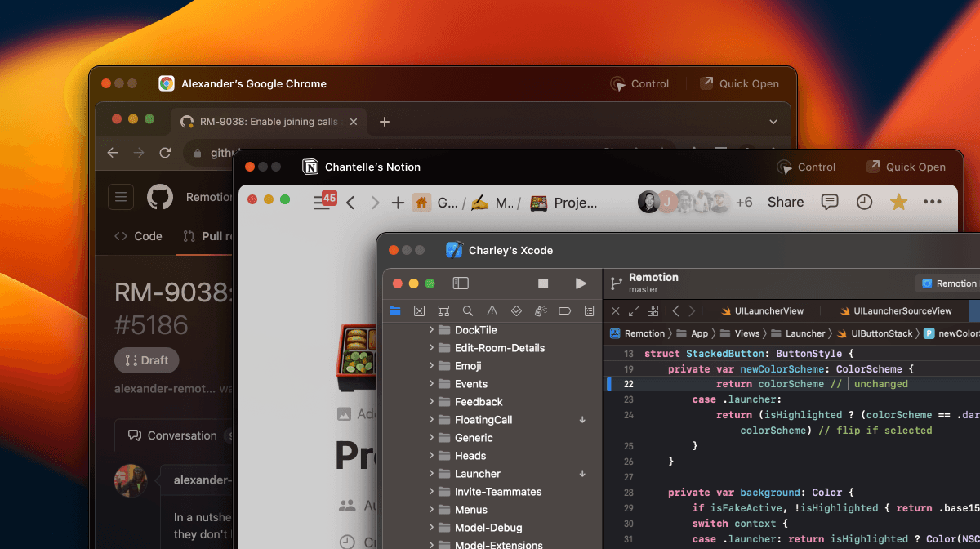Click the Xcode git branch icon
The width and height of the screenshot is (980, 549).
coord(617,283)
